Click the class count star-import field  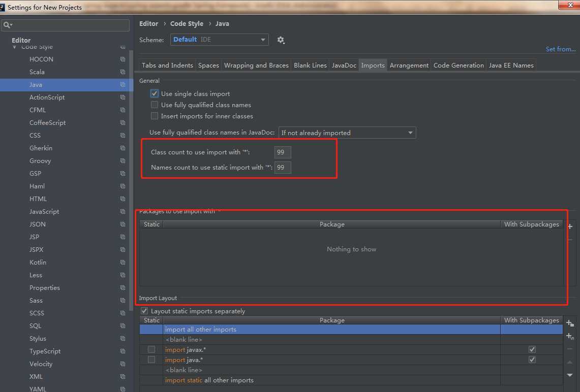coord(283,152)
